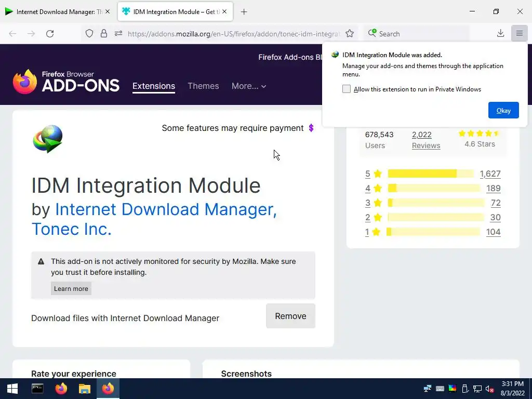
Task: Open the 2,022 Reviews link
Action: tap(426, 140)
